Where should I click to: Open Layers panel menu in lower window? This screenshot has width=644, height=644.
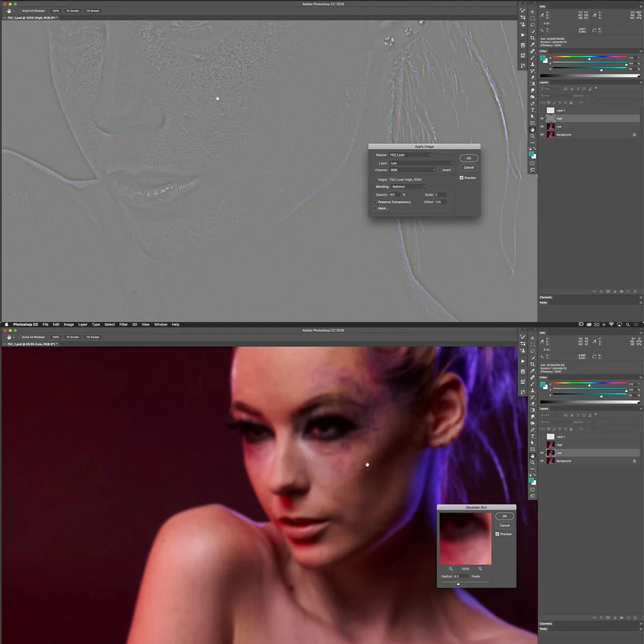pyautogui.click(x=641, y=409)
